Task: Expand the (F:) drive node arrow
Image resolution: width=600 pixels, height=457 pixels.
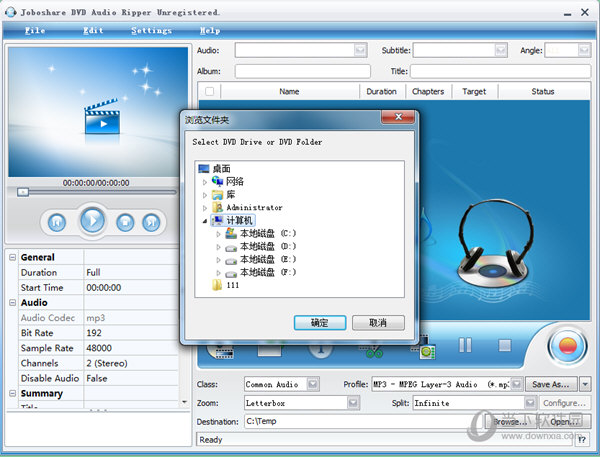Action: click(x=218, y=273)
